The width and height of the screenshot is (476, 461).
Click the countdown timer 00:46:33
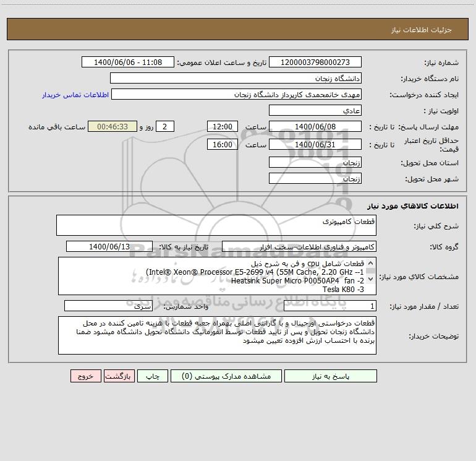113,126
